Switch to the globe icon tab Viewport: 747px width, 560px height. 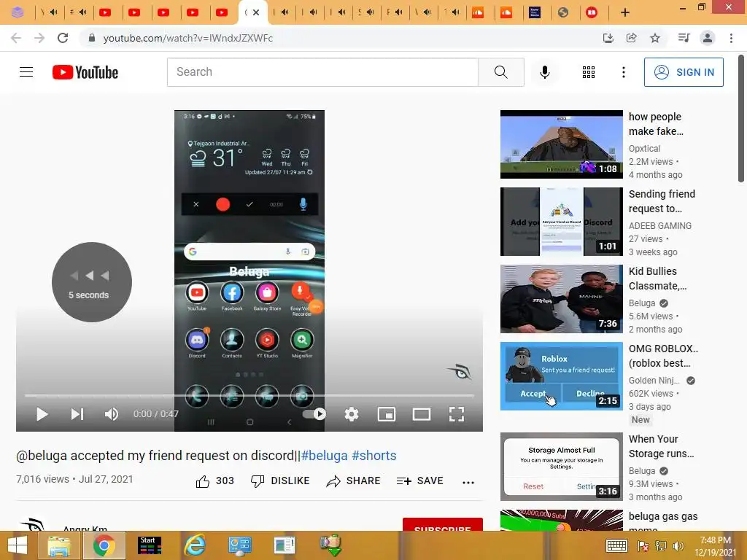(563, 12)
